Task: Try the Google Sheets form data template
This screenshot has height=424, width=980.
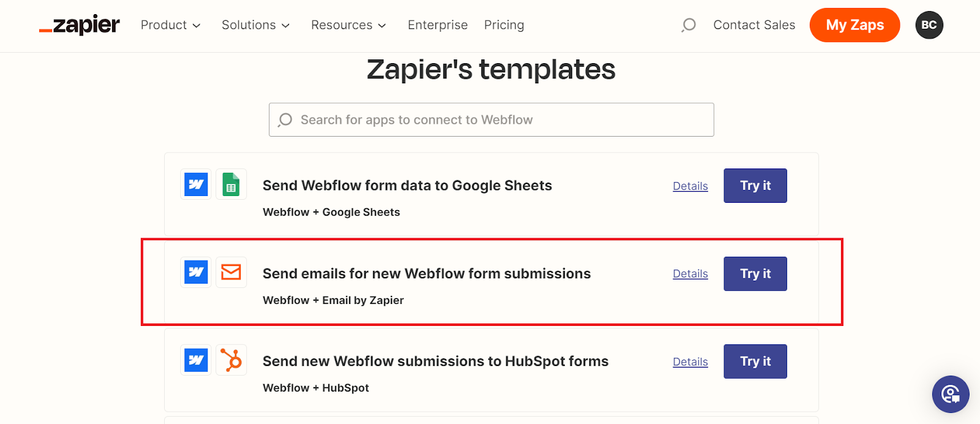Action: point(755,186)
